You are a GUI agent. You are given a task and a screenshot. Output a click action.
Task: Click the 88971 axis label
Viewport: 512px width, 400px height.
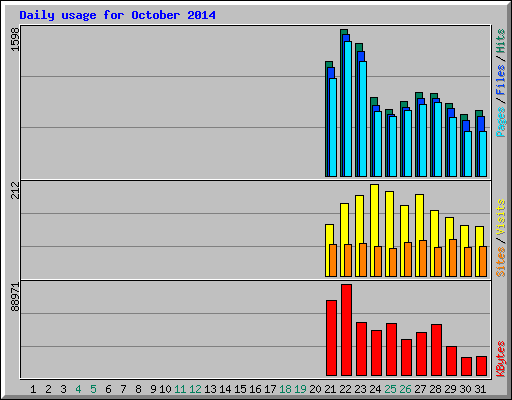click(x=15, y=297)
